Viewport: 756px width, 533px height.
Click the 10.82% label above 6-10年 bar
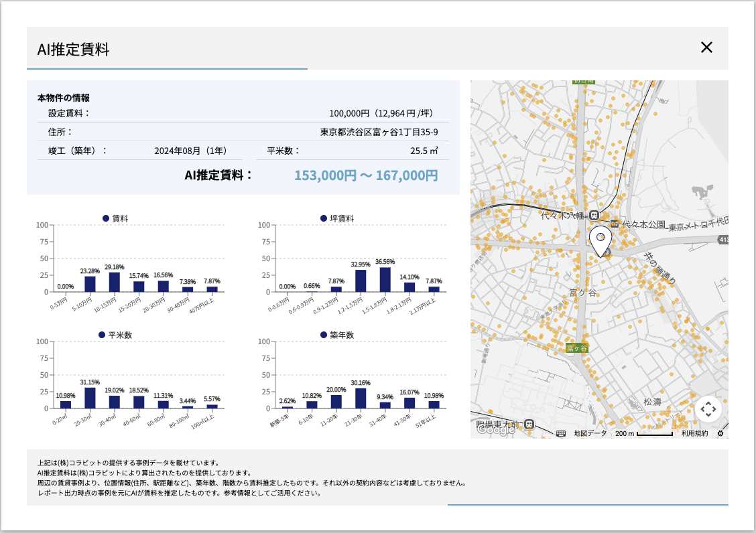coord(312,396)
